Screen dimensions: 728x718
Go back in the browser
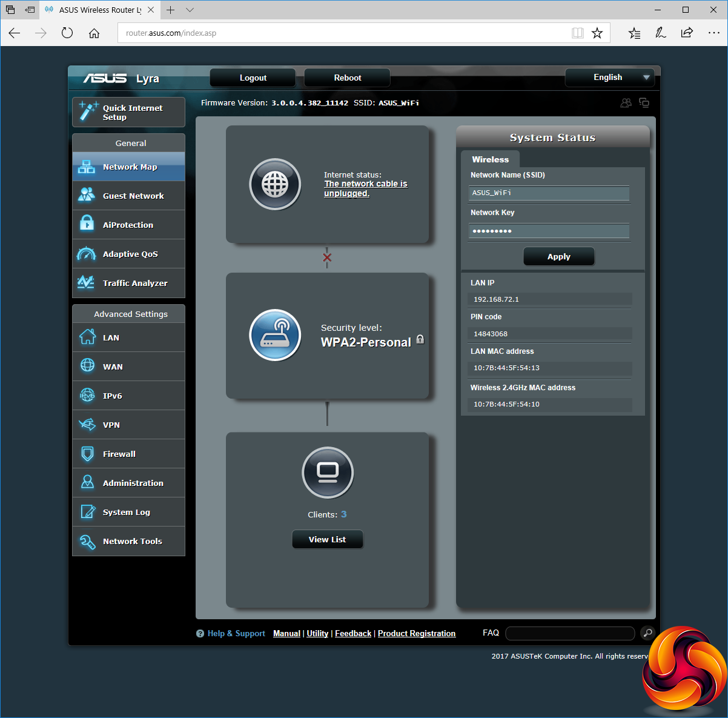[x=15, y=33]
